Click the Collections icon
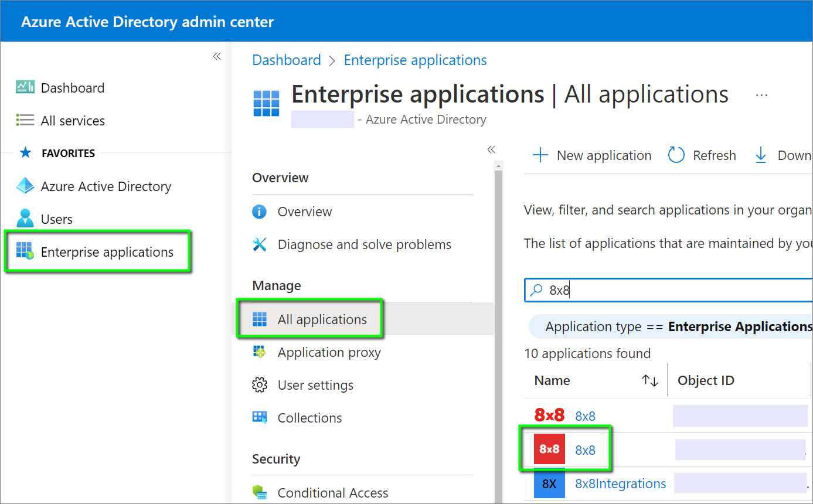Image resolution: width=813 pixels, height=504 pixels. [260, 417]
